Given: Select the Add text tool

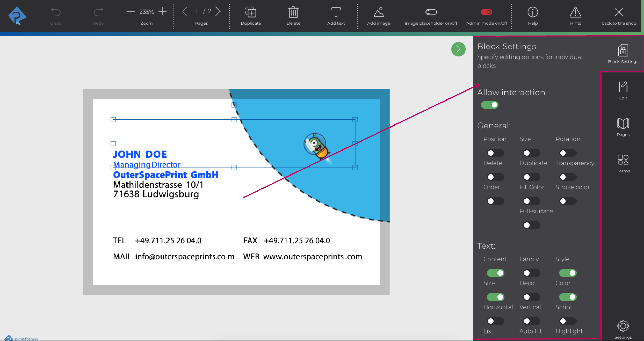Looking at the screenshot, I should pos(336,12).
